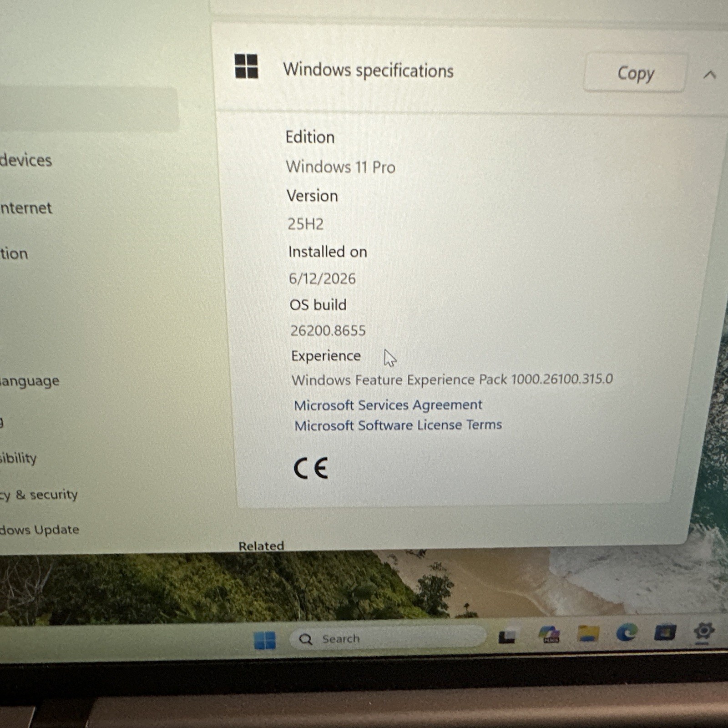Open Task View from the taskbar
Viewport: 728px width, 728px height.
507,636
